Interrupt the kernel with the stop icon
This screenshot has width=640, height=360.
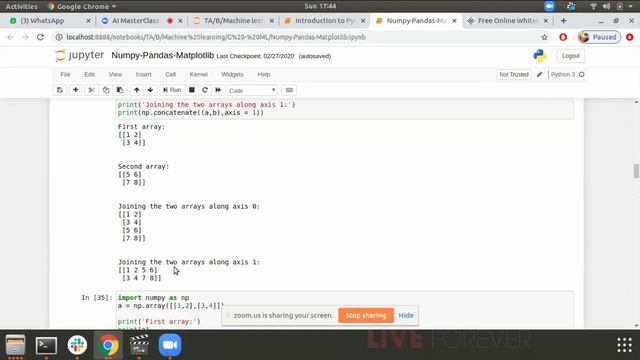[x=191, y=90]
